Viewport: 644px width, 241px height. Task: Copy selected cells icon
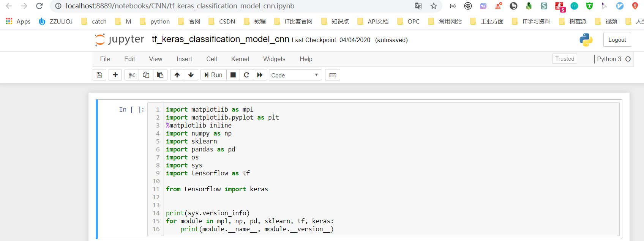(146, 75)
